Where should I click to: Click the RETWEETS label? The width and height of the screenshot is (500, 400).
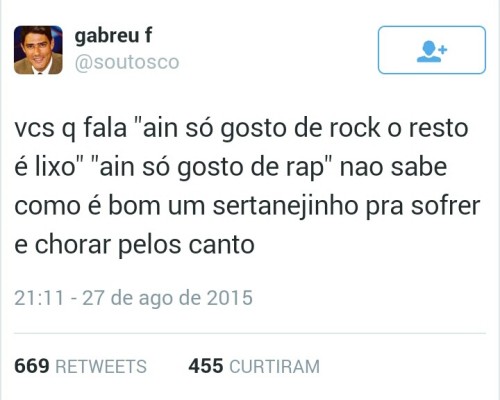coord(101,366)
